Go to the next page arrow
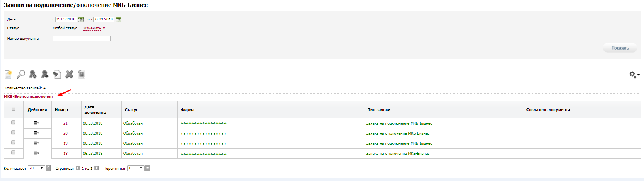This screenshot has width=644, height=181. coord(97,168)
